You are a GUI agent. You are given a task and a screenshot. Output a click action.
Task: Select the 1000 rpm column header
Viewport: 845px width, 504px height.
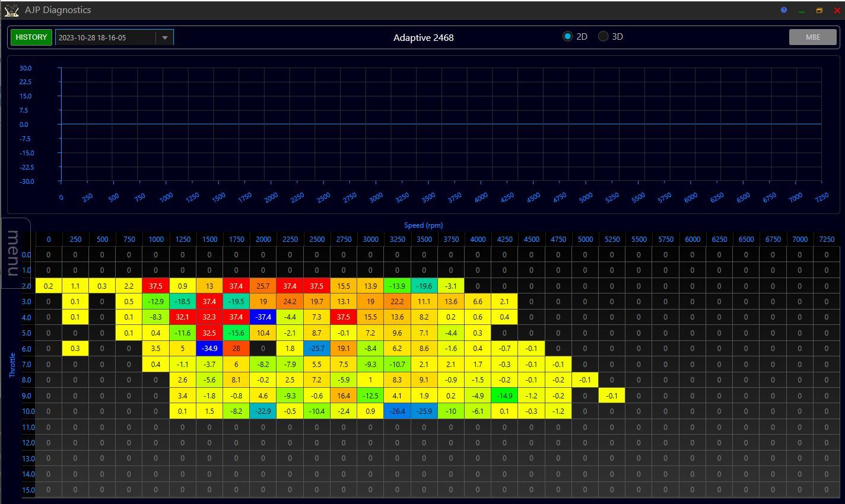tap(155, 240)
